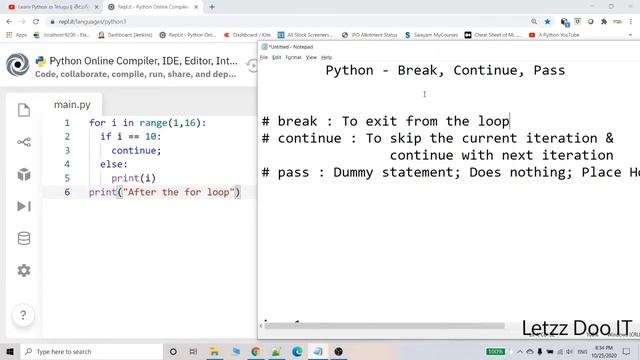Click the Windows search box on the taskbar

92,351
